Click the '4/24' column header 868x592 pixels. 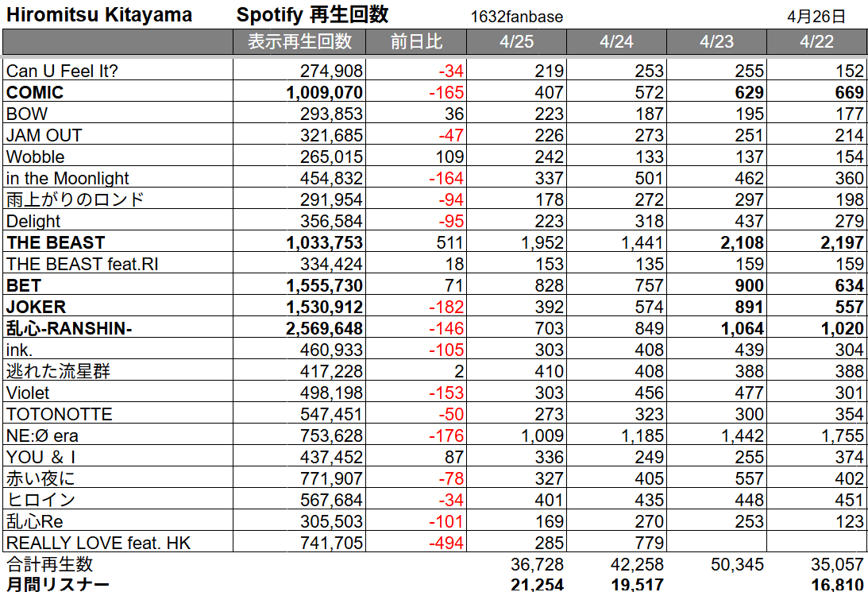click(617, 41)
